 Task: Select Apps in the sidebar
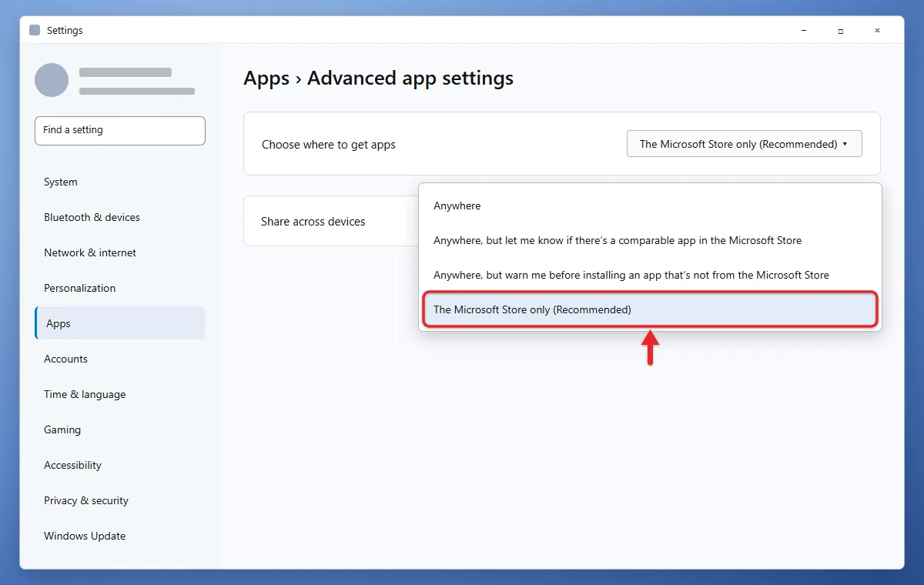tap(120, 323)
